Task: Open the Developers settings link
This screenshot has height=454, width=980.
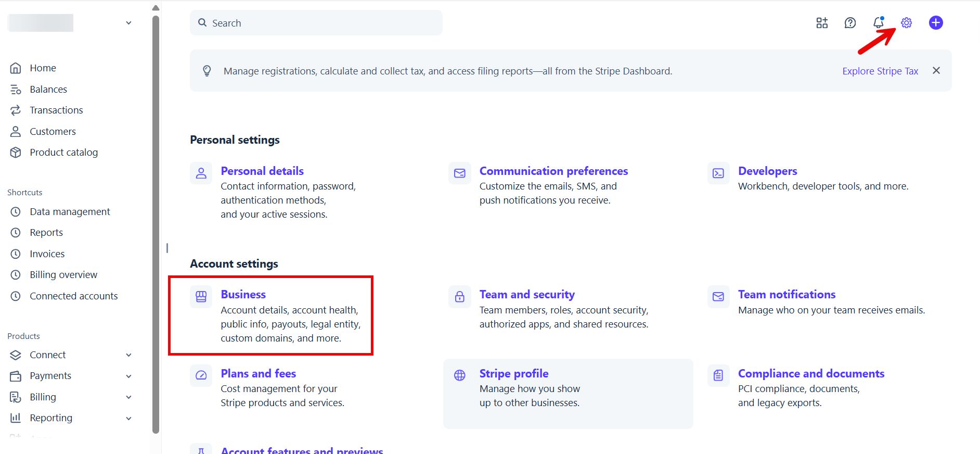Action: (767, 171)
